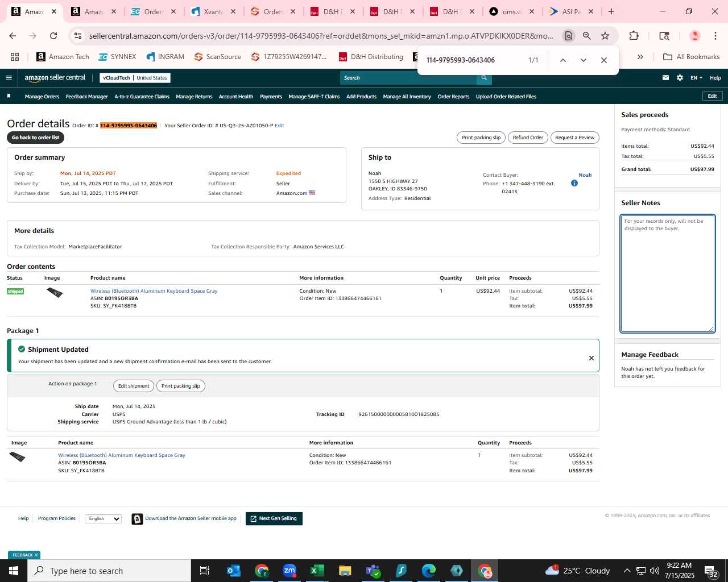Open Chrome's three-dot menu
This screenshot has height=582, width=728.
pos(715,36)
